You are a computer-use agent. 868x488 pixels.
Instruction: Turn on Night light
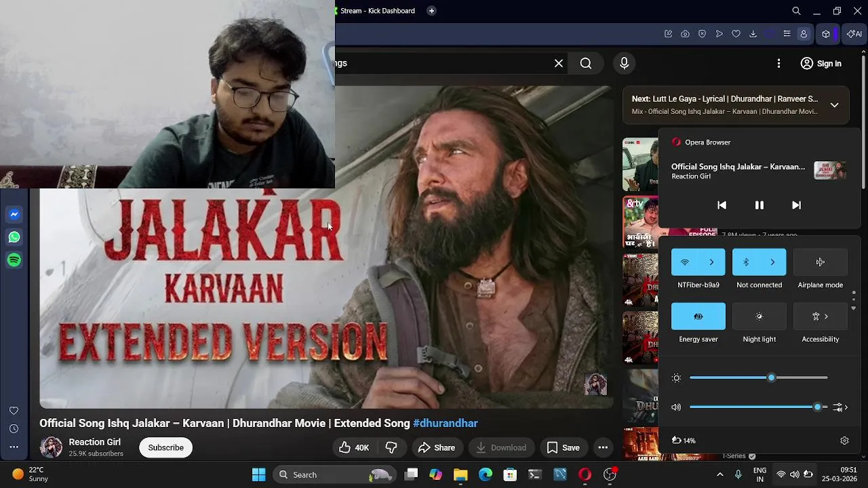click(759, 317)
